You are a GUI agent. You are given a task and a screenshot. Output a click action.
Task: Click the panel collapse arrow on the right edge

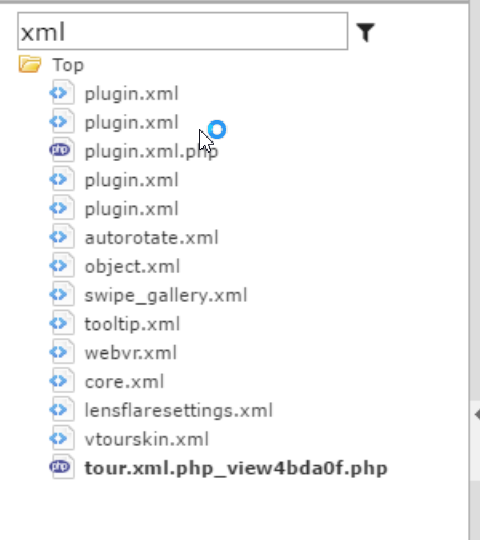click(x=477, y=415)
